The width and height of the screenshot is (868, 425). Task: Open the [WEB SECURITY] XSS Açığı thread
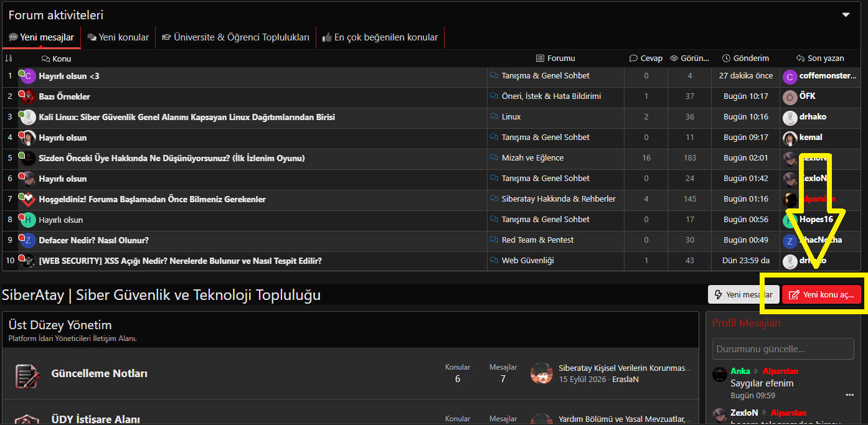(180, 261)
